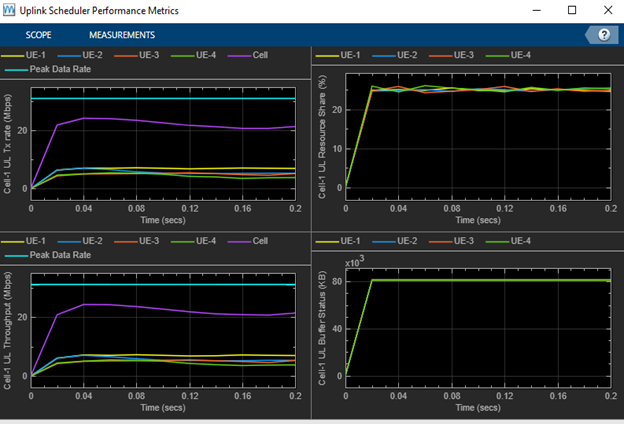Hide the Cell line in UL Throughput plot

click(x=276, y=241)
